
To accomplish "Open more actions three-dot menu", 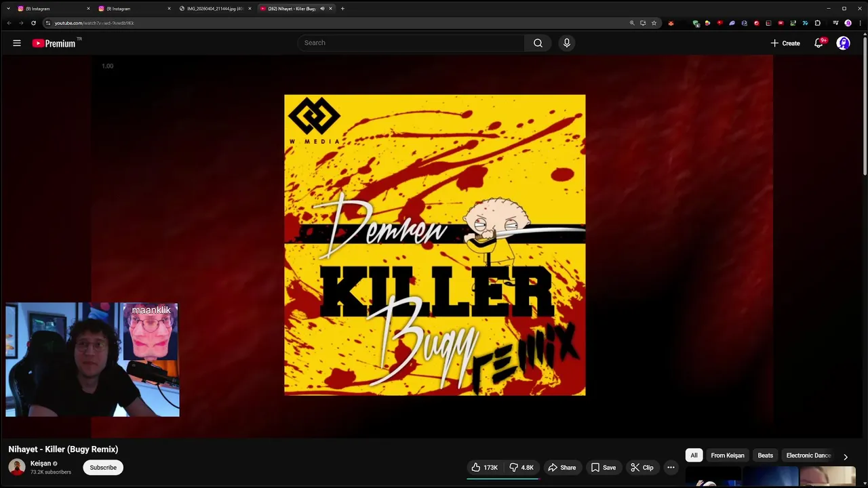I will 671,467.
